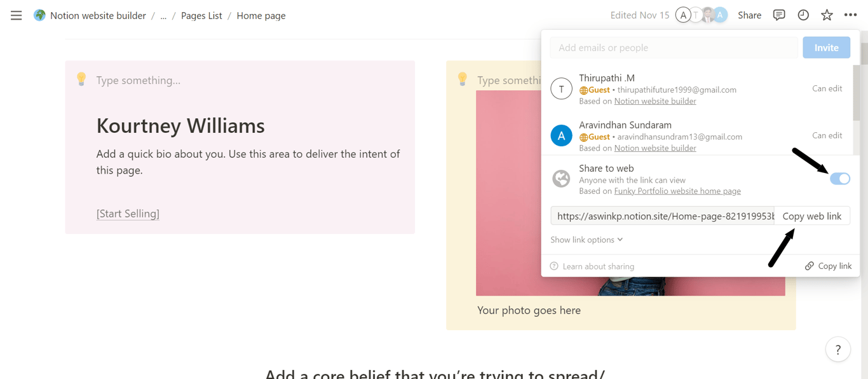Click the Edited Nov 15 label

click(x=640, y=15)
